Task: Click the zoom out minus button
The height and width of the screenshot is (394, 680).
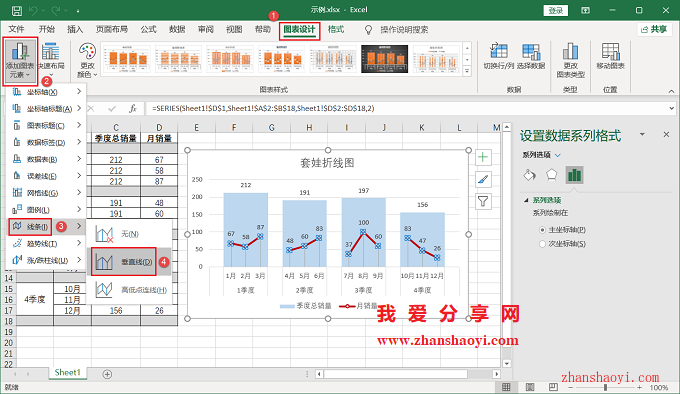Action: [571, 387]
